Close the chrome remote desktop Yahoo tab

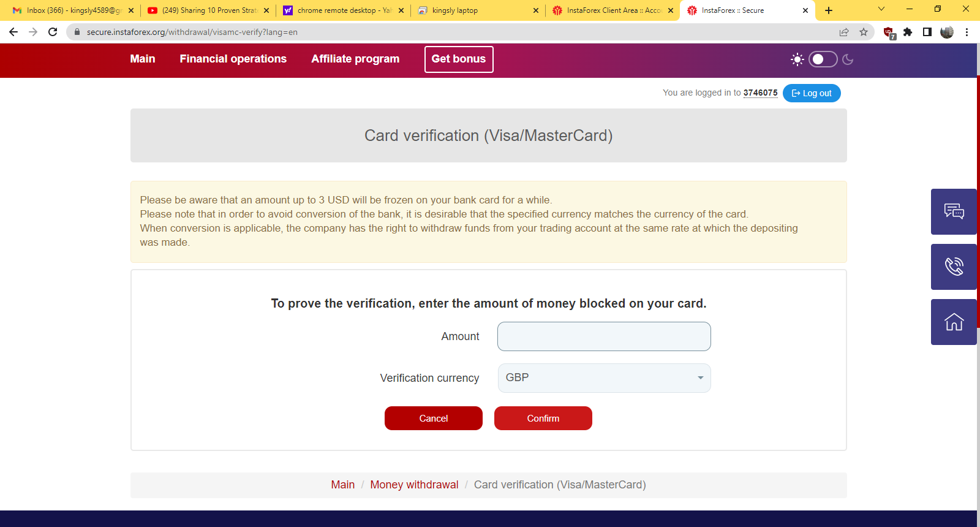pos(401,10)
